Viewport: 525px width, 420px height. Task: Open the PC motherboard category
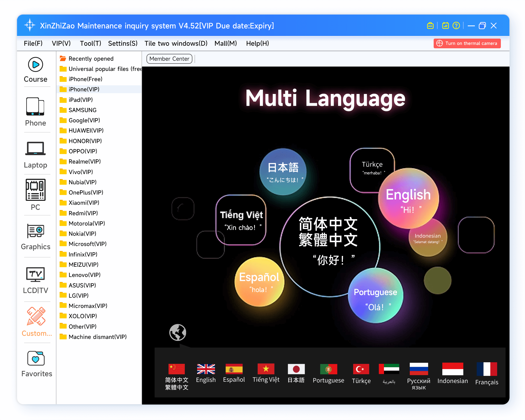click(x=35, y=194)
